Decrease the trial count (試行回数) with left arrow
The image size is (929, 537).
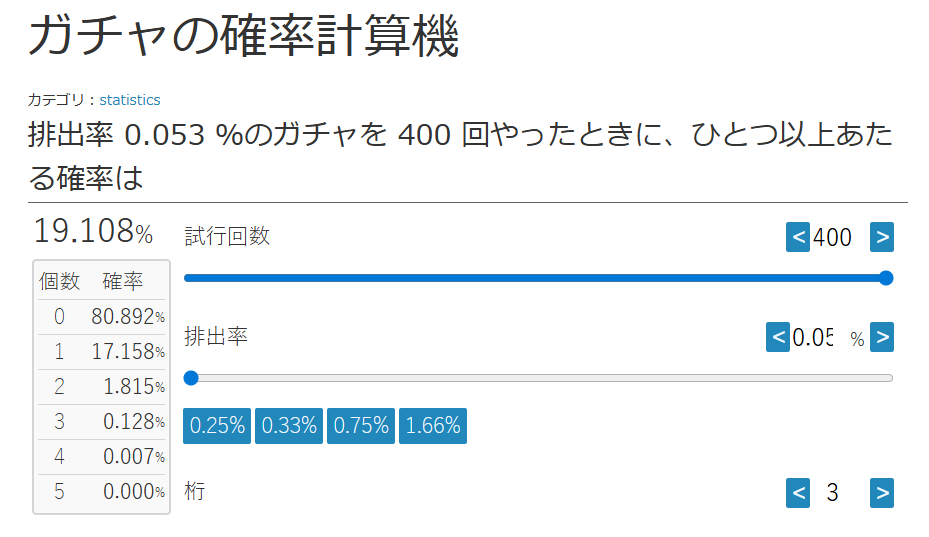(x=798, y=237)
